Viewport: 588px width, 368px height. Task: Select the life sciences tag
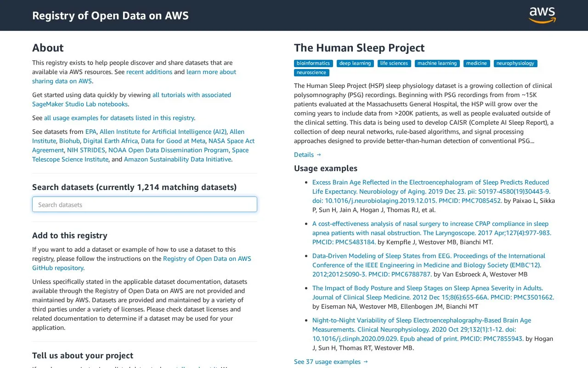(394, 63)
